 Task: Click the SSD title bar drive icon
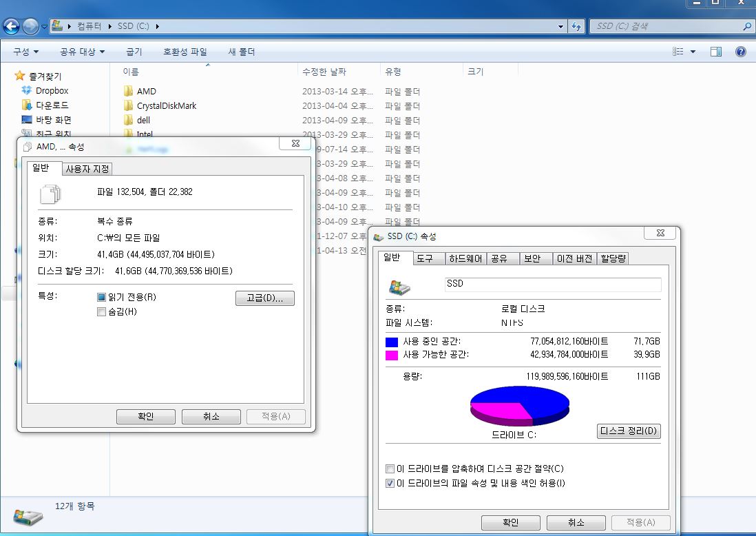pos(379,236)
